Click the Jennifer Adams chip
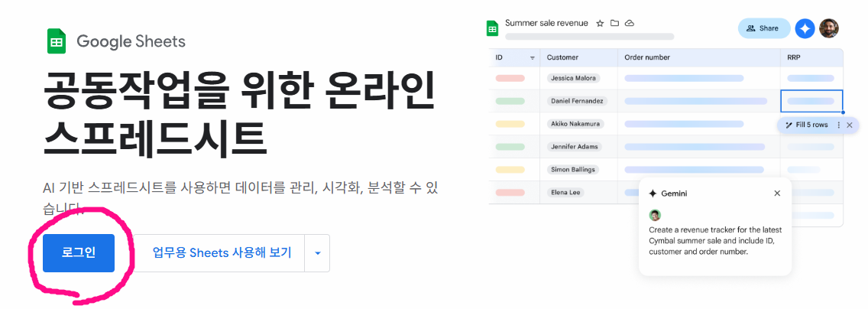This screenshot has height=309, width=868. coord(574,147)
